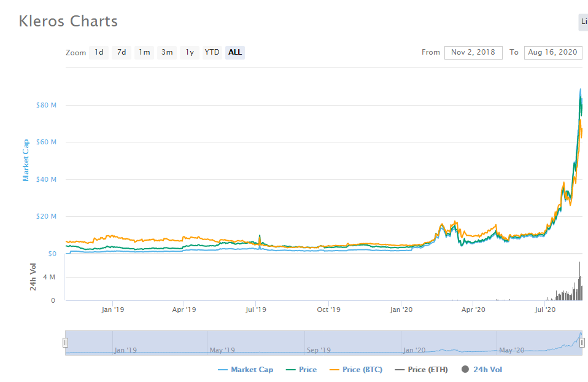The width and height of the screenshot is (588, 382).
Task: Toggle green Price series in legend
Action: coord(301,370)
